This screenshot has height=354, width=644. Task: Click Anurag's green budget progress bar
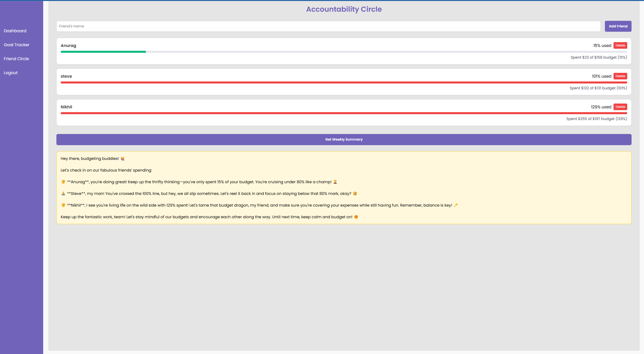point(103,52)
